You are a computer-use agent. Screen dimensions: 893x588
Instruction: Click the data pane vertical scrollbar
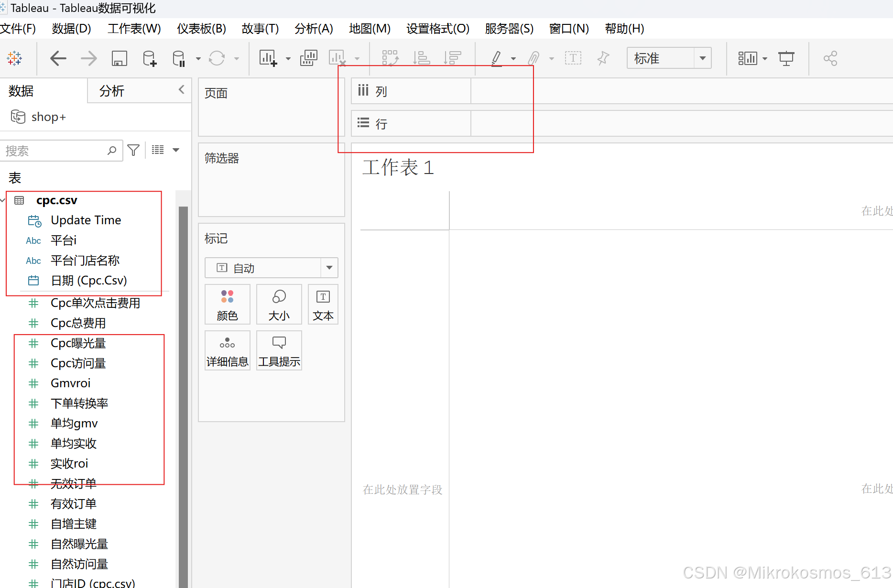tap(183, 397)
